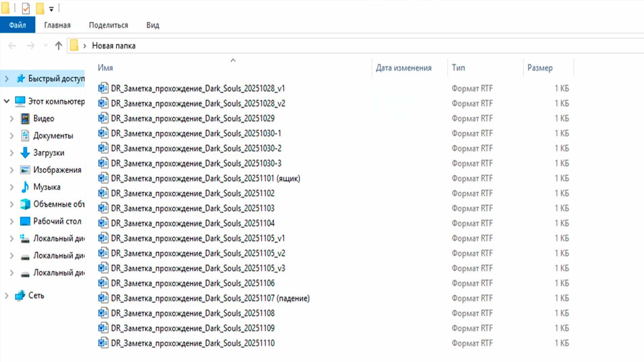
Task: Click the Forward navigation arrow
Action: pos(31,46)
